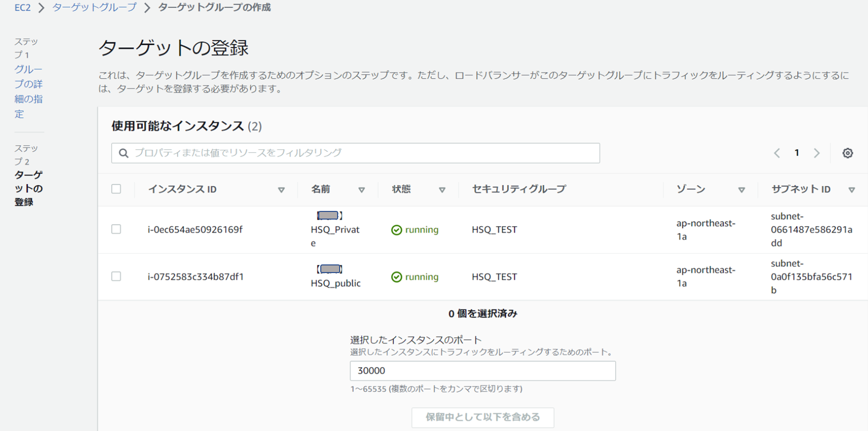Click HSQ_TEST security group in first row
This screenshot has height=431, width=868.
(494, 230)
